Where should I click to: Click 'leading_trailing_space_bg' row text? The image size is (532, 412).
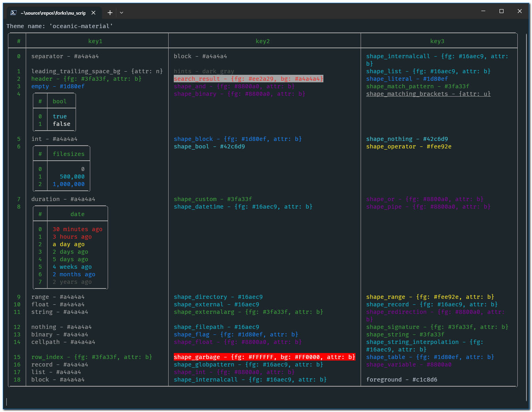(97, 71)
